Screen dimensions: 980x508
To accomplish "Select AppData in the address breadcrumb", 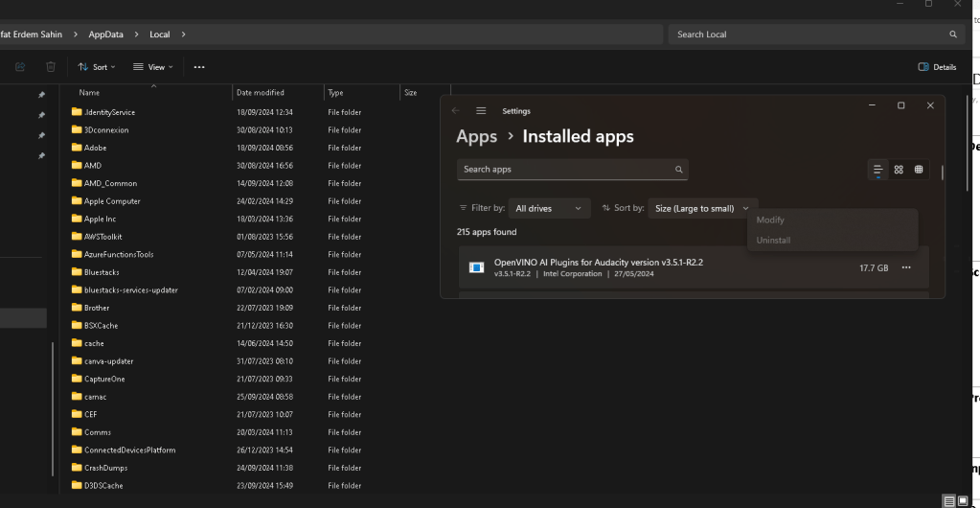I will coord(105,35).
